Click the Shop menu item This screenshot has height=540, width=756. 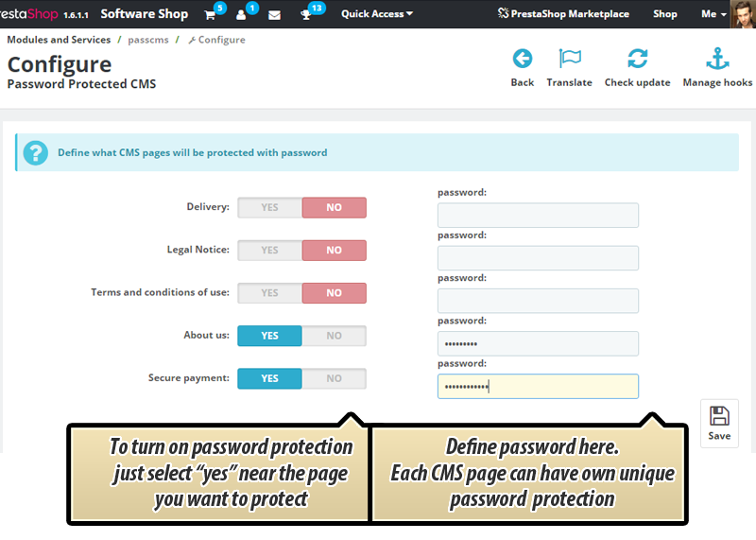665,14
